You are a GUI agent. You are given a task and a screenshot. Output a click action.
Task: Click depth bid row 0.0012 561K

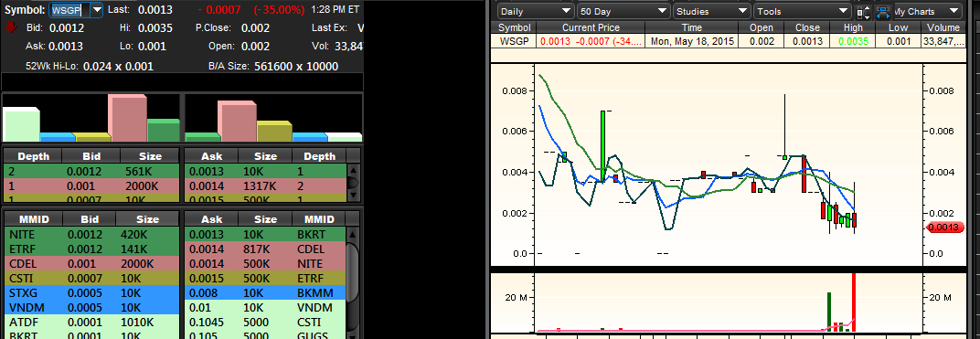click(x=91, y=171)
